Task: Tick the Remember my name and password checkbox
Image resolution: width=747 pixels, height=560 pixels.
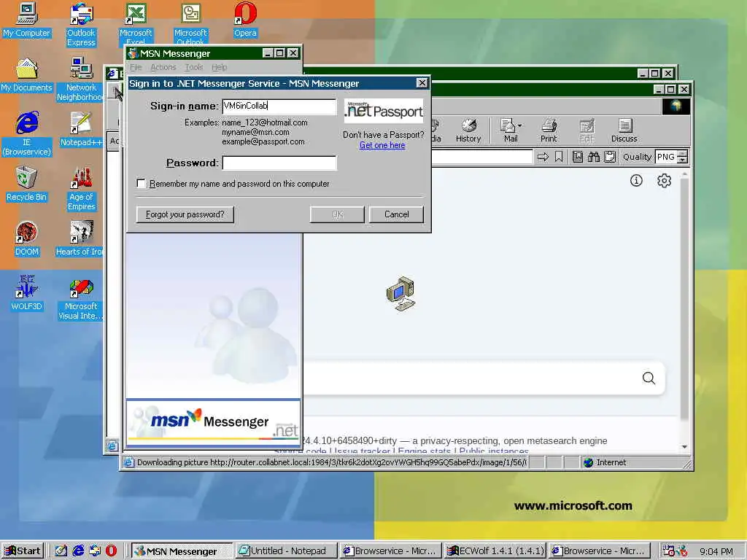Action: (141, 183)
